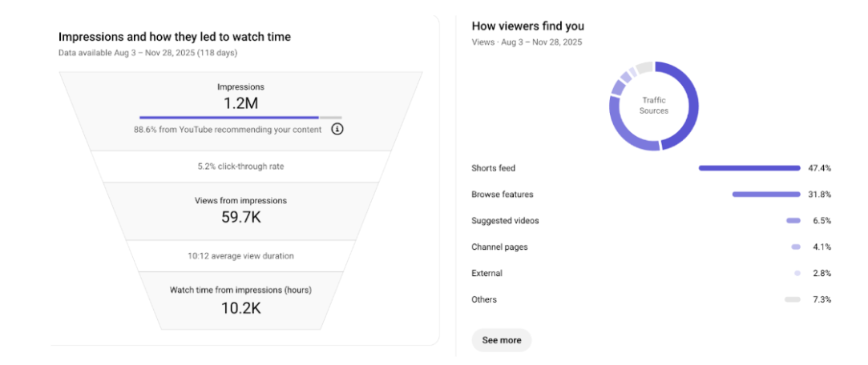
Task: Click the info icon beside YouTube recommending text
Action: coord(337,129)
